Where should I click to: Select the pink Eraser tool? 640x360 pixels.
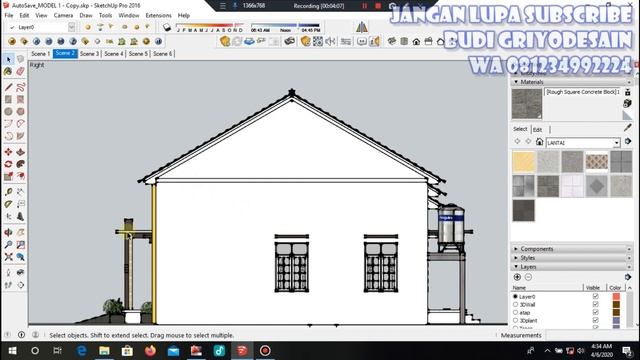click(20, 72)
